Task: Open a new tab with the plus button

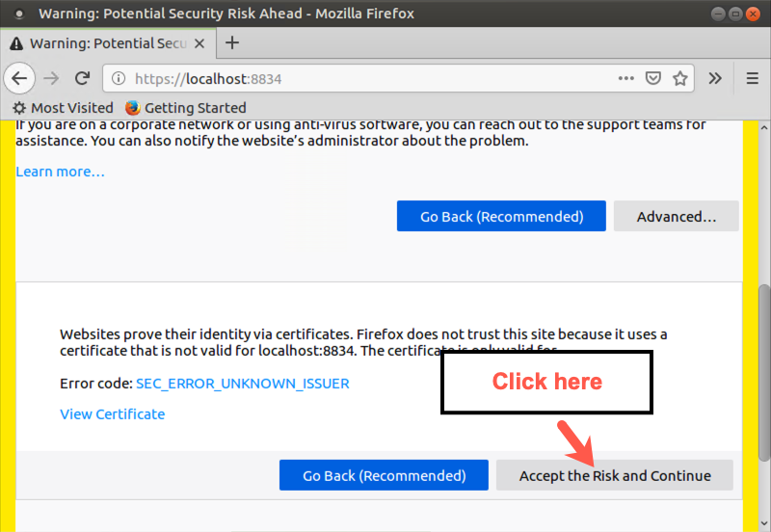Action: (231, 42)
